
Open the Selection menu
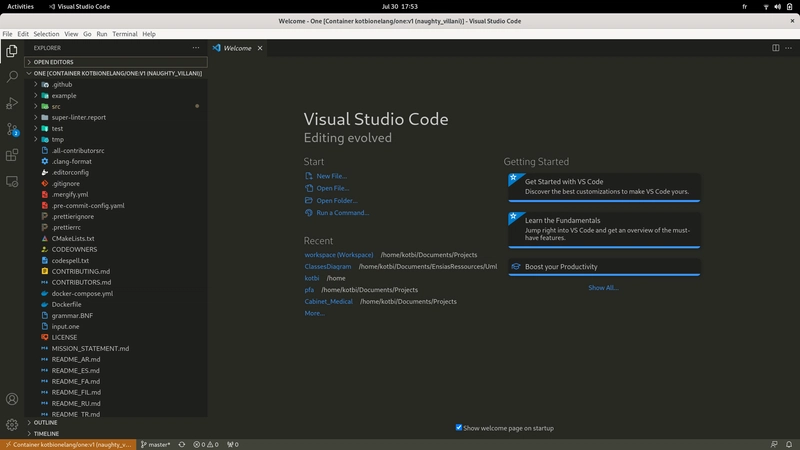[46, 34]
